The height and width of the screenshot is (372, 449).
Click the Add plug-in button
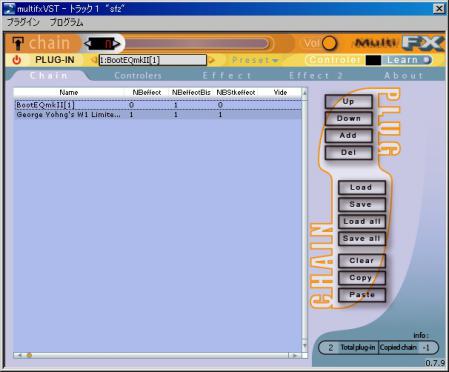pyautogui.click(x=349, y=136)
